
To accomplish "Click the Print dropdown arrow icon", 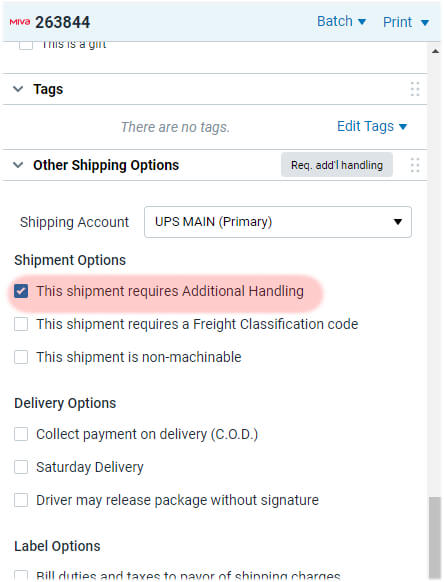I will (x=425, y=23).
